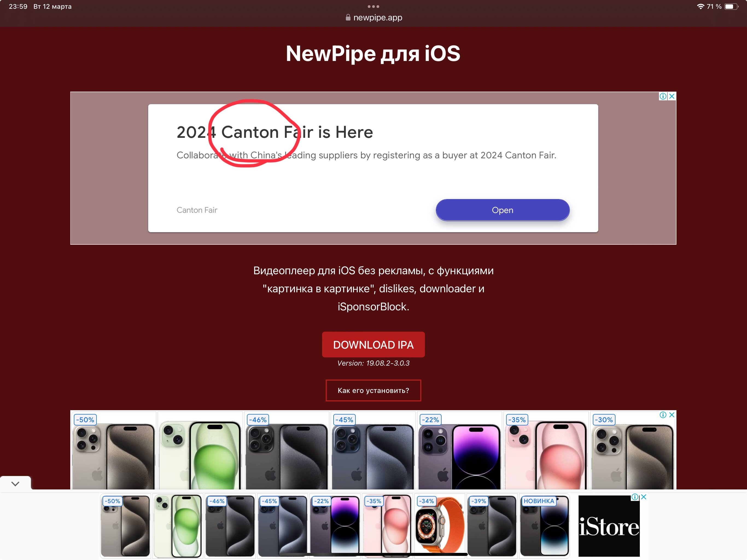Select the Canton Fair advertiser label
Image resolution: width=747 pixels, height=560 pixels.
click(x=197, y=210)
